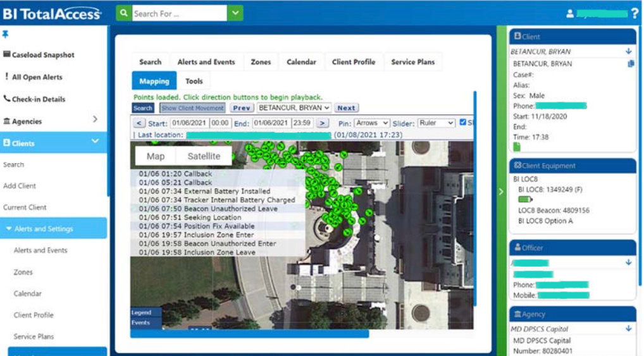The height and width of the screenshot is (356, 644).
Task: Click the pin sidebar icon
Action: pos(5,34)
